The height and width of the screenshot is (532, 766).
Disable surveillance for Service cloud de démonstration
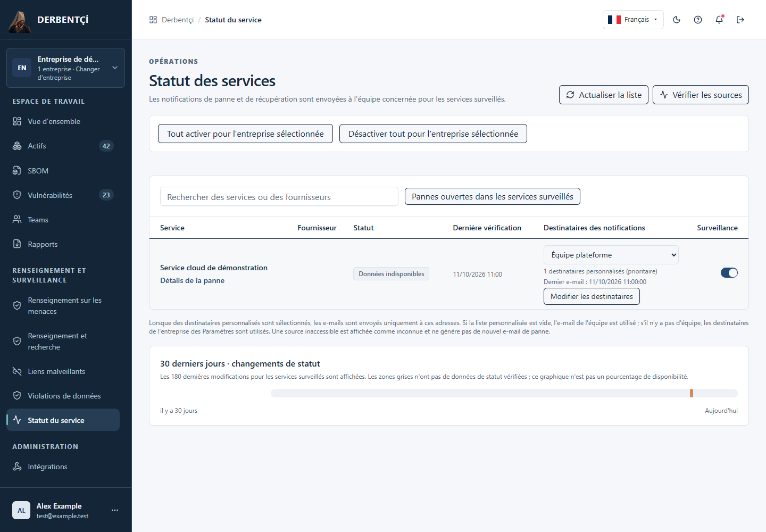(x=729, y=273)
